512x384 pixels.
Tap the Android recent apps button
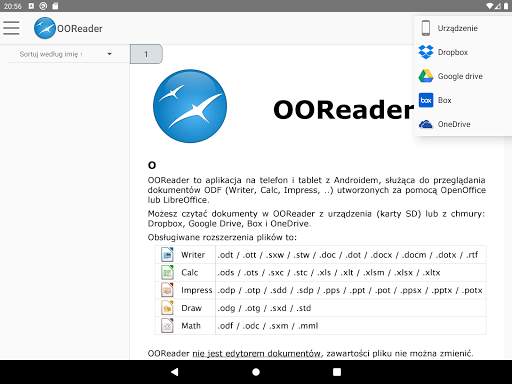(337, 372)
